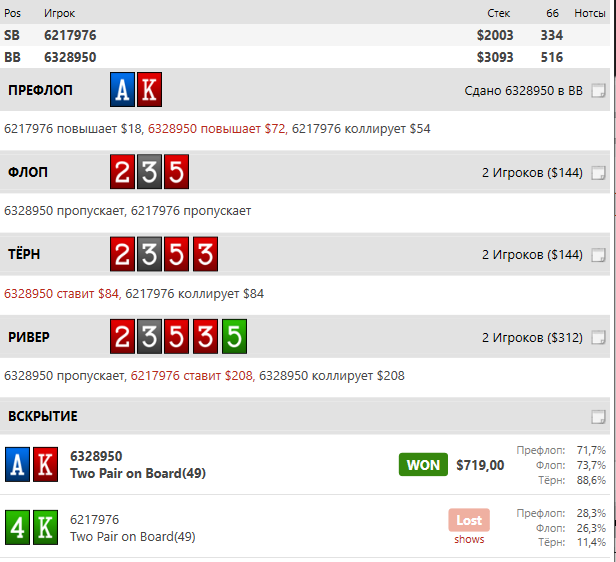Click the green WON badge
This screenshot has height=562, width=616.
pyautogui.click(x=423, y=465)
